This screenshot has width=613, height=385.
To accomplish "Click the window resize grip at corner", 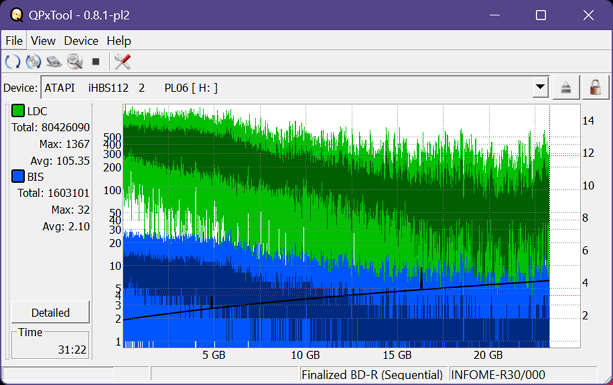I will [x=608, y=379].
